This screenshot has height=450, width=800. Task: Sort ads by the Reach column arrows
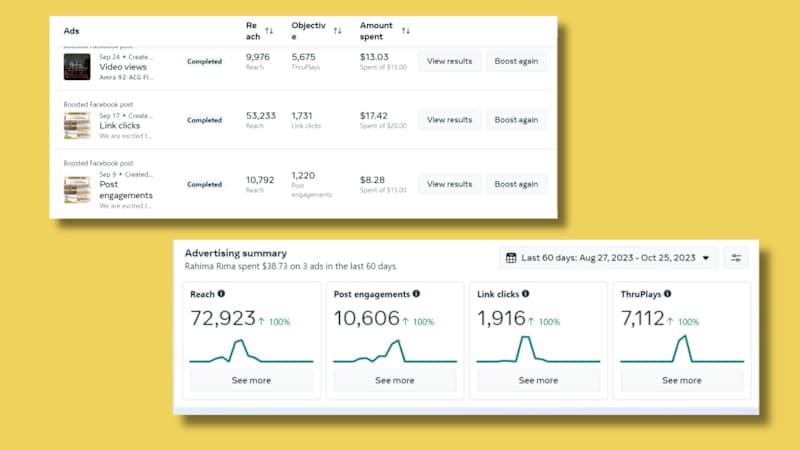click(x=269, y=31)
